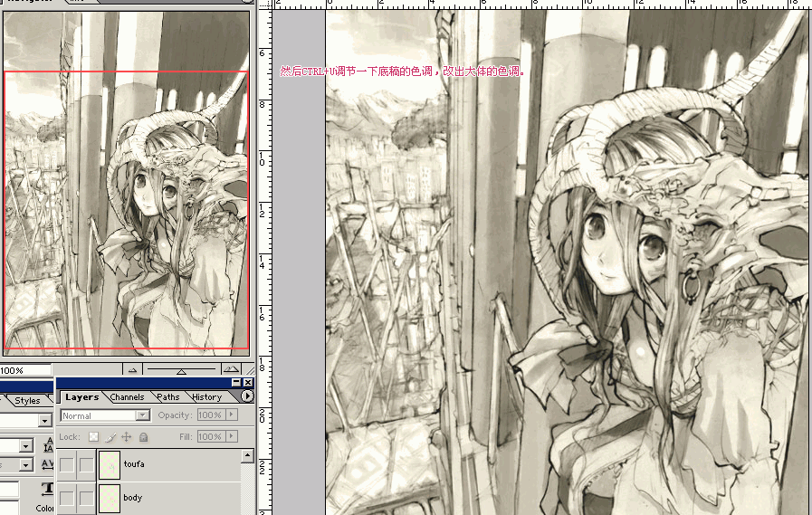Image resolution: width=812 pixels, height=515 pixels.
Task: Select the toufa layer thumbnail
Action: coord(110,465)
